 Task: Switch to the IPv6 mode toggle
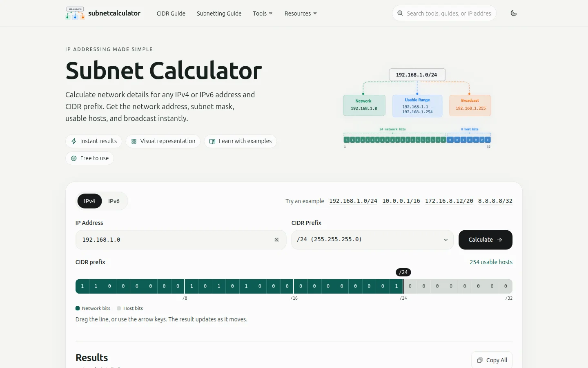(x=114, y=201)
